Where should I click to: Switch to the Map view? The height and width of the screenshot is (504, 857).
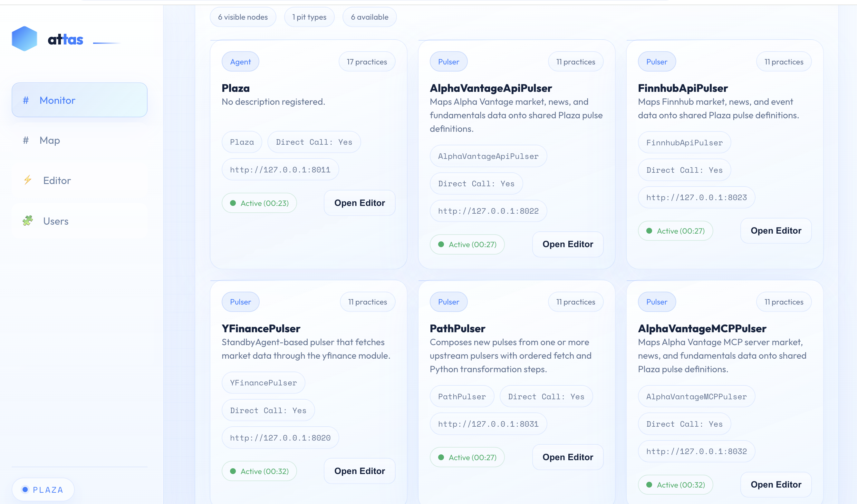point(50,140)
